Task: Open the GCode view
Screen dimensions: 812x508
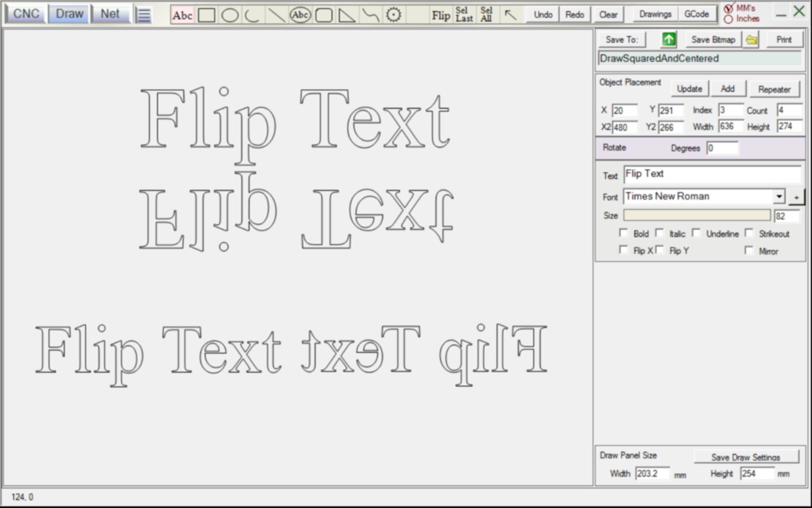Action: (x=697, y=14)
